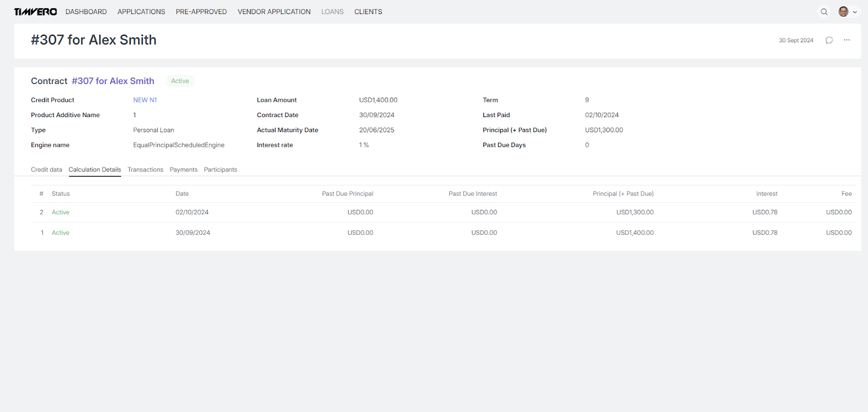
Task: Go to the Dashboard menu
Action: [x=86, y=12]
